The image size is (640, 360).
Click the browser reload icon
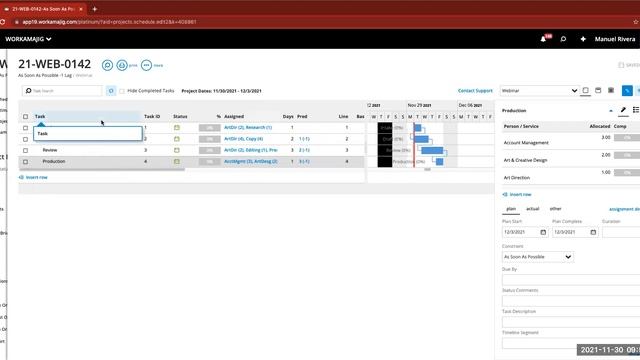pyautogui.click(x=2, y=22)
